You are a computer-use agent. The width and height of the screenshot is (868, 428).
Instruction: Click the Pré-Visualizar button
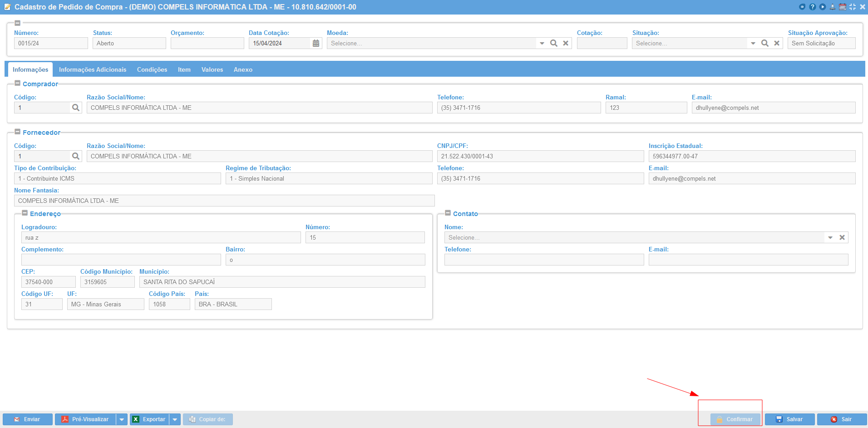click(x=85, y=419)
